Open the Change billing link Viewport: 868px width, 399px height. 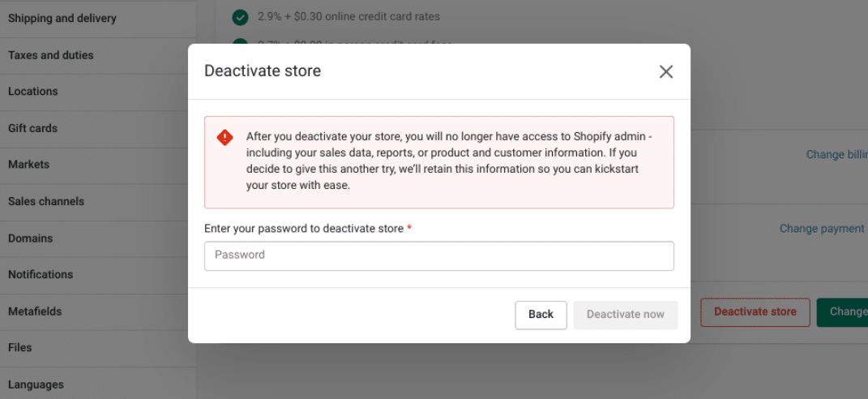click(836, 155)
